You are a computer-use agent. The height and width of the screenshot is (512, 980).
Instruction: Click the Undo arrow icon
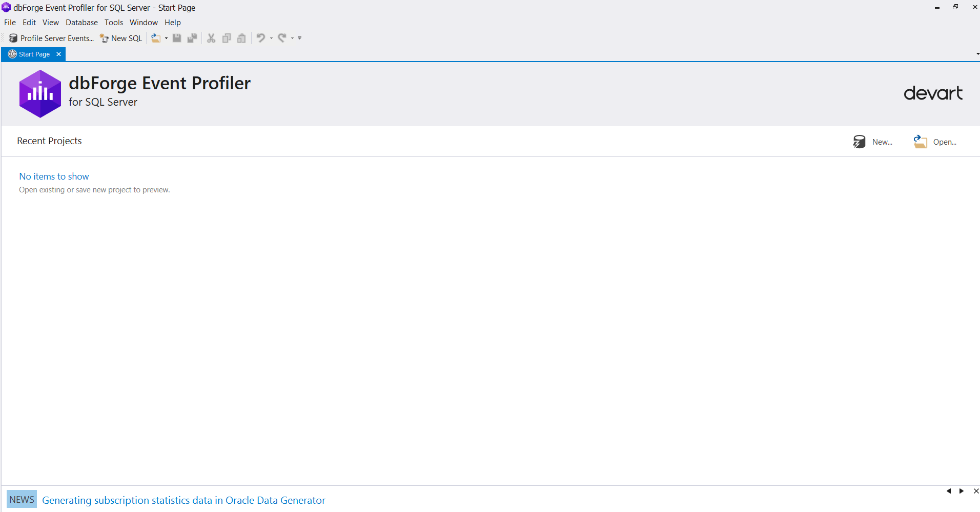click(261, 38)
